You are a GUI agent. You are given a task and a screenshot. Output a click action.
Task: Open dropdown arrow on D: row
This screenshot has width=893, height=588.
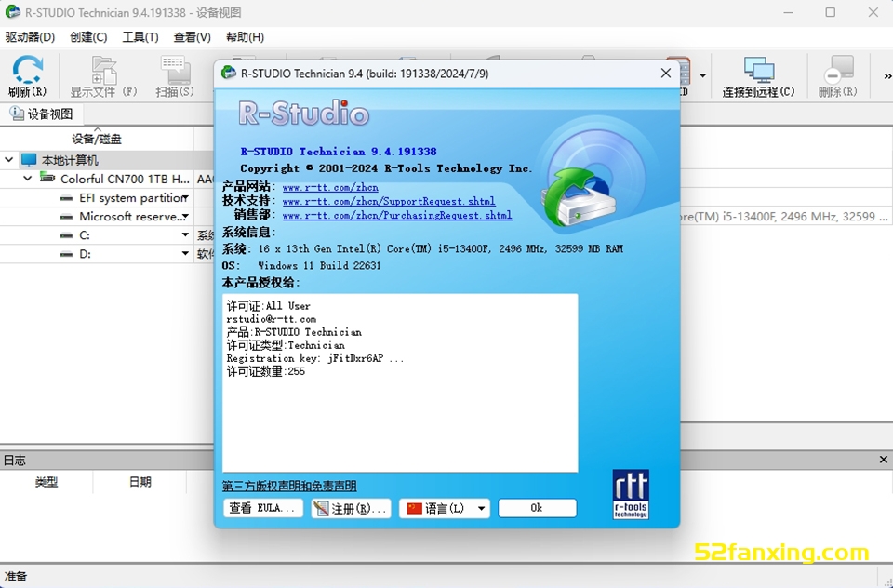pos(186,254)
